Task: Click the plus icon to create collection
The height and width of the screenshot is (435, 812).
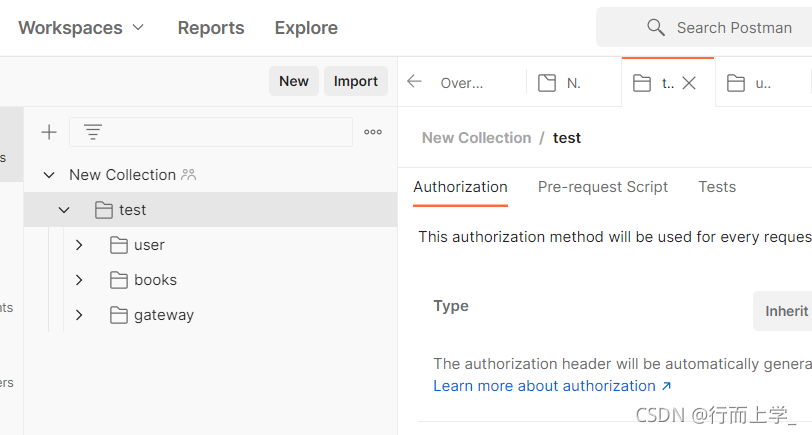Action: tap(49, 132)
